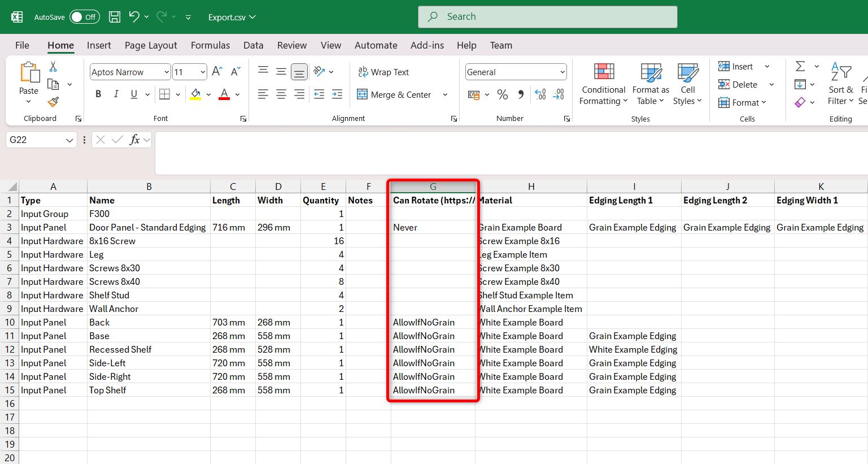Toggle Wrap Text option
868x464 pixels.
pyautogui.click(x=383, y=72)
